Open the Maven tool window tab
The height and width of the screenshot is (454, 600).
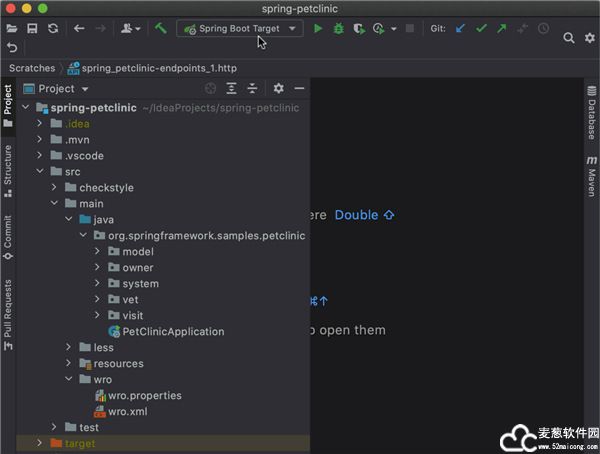[591, 176]
